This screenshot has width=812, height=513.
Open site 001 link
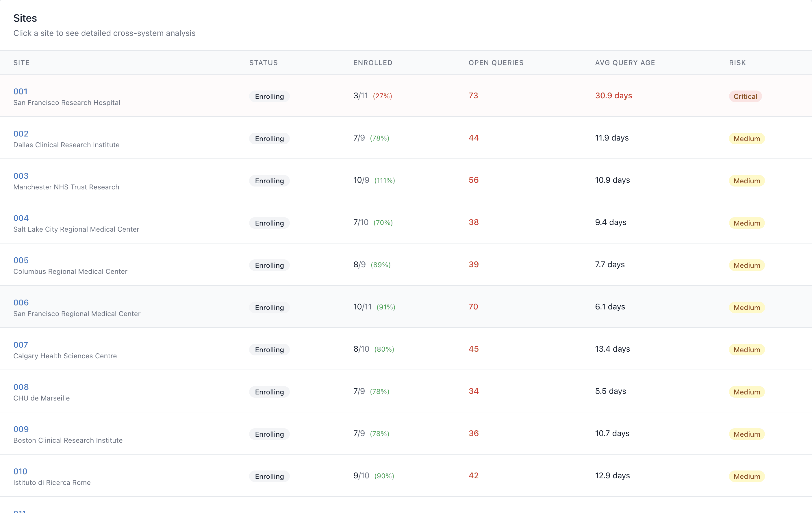coord(20,91)
